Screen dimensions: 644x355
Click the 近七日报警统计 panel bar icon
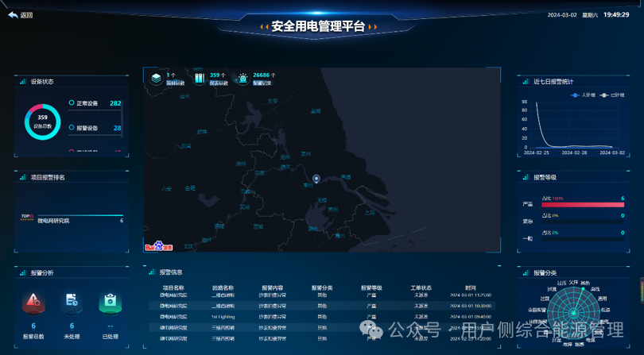[x=526, y=82]
